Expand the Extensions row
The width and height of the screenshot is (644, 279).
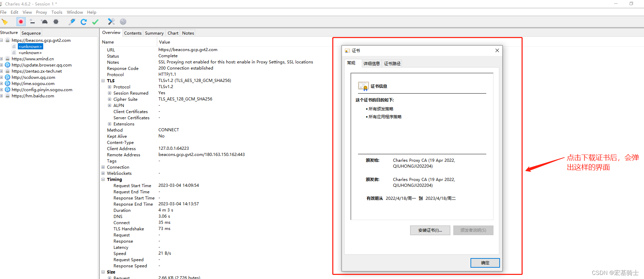point(109,124)
